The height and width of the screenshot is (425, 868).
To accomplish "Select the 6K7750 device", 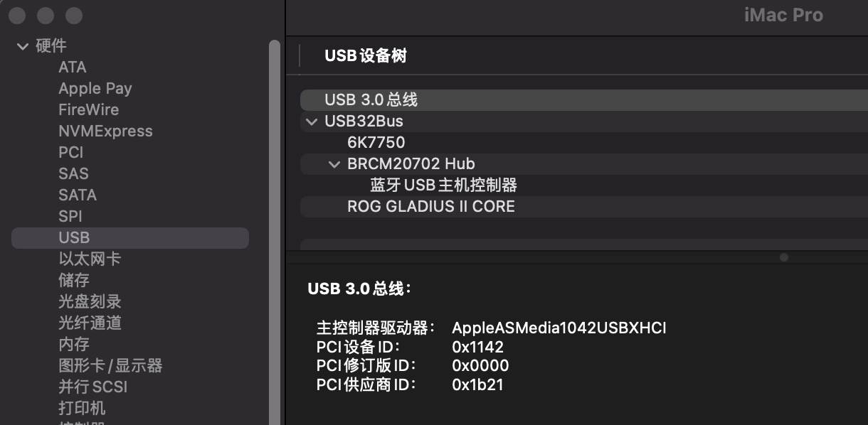I will 376,143.
